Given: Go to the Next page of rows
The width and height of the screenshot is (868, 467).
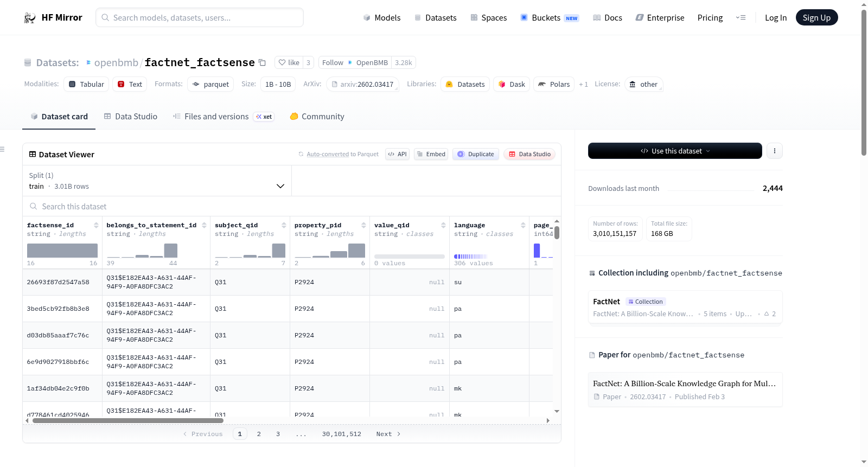Looking at the screenshot, I should pyautogui.click(x=388, y=434).
